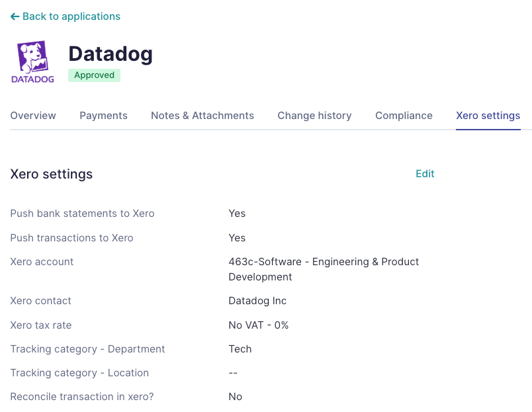Click the Datadog application title
This screenshot has width=532, height=412.
pos(111,54)
